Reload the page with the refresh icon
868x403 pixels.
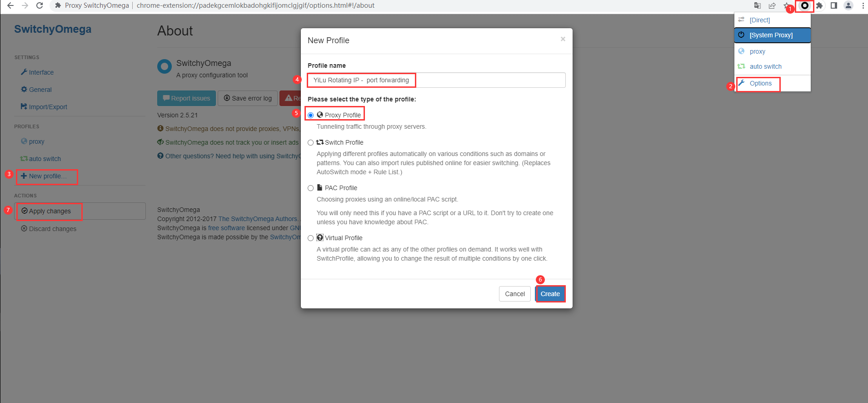pyautogui.click(x=40, y=5)
